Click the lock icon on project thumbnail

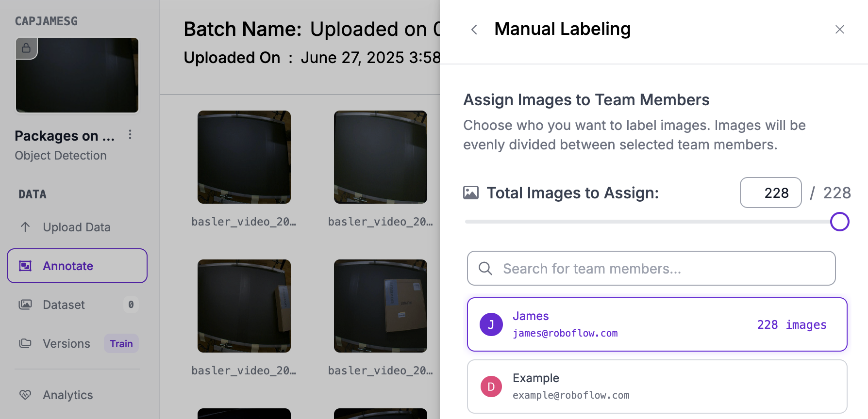click(26, 48)
